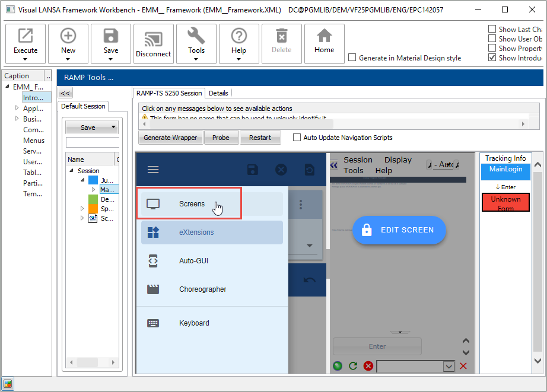Click the blue MainLogin tracking box
Viewport: 547px width, 392px height.
[505, 171]
